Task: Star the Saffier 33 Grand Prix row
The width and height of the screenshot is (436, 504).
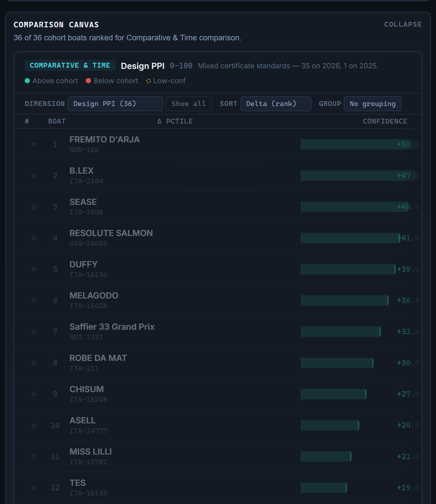Action: (34, 331)
